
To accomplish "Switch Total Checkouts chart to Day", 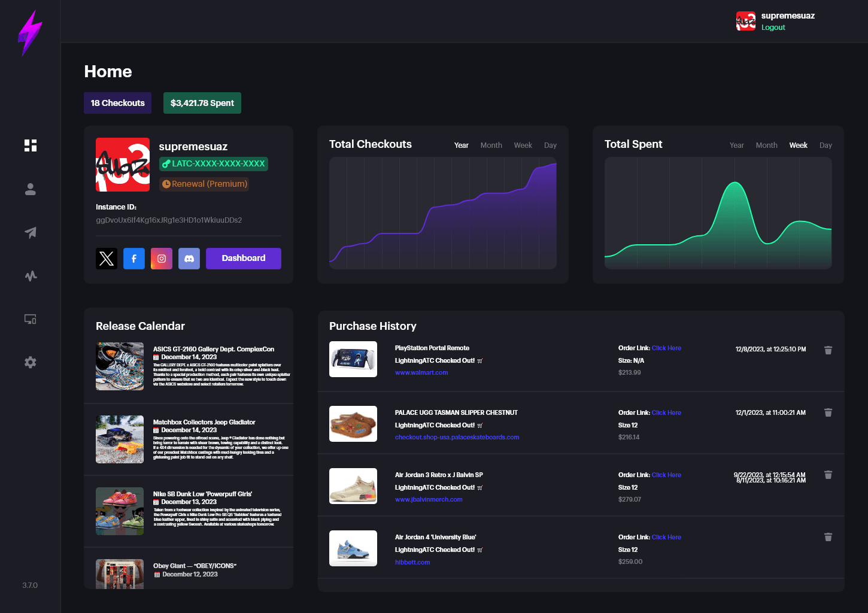I will [550, 145].
